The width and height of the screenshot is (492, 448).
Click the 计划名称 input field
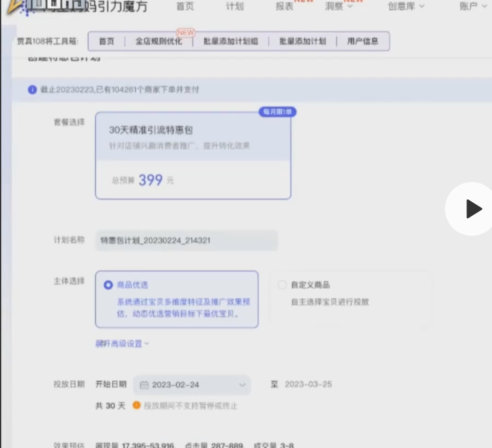(x=186, y=240)
